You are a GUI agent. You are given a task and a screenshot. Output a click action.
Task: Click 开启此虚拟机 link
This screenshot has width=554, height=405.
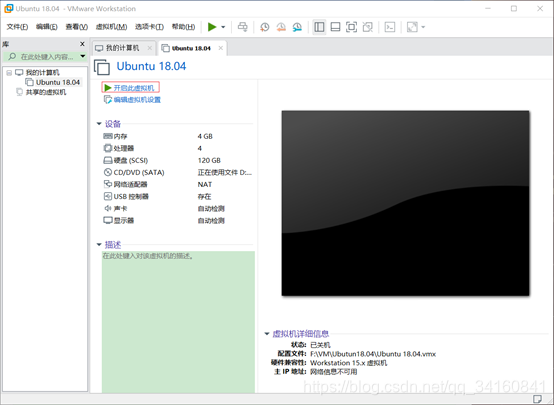tap(134, 88)
